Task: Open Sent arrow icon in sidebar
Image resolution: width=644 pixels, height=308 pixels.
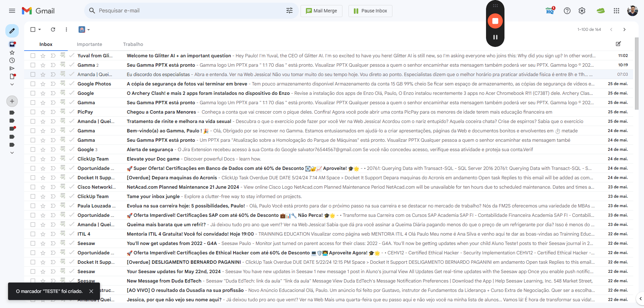Action: (x=12, y=68)
